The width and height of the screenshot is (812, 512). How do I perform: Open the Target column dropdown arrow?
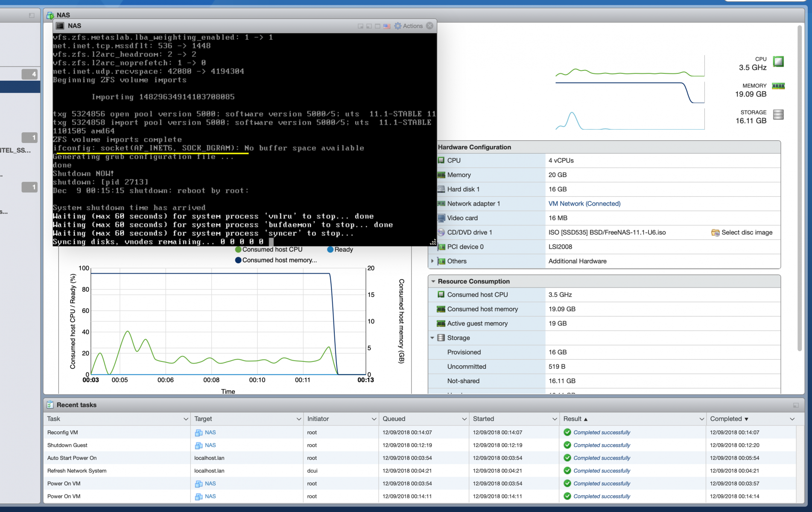(x=298, y=419)
